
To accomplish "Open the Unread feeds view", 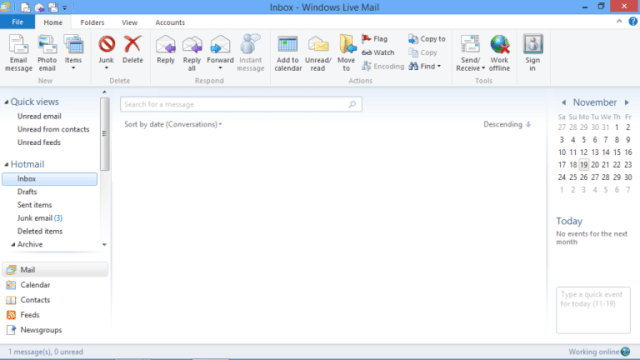I will click(39, 142).
